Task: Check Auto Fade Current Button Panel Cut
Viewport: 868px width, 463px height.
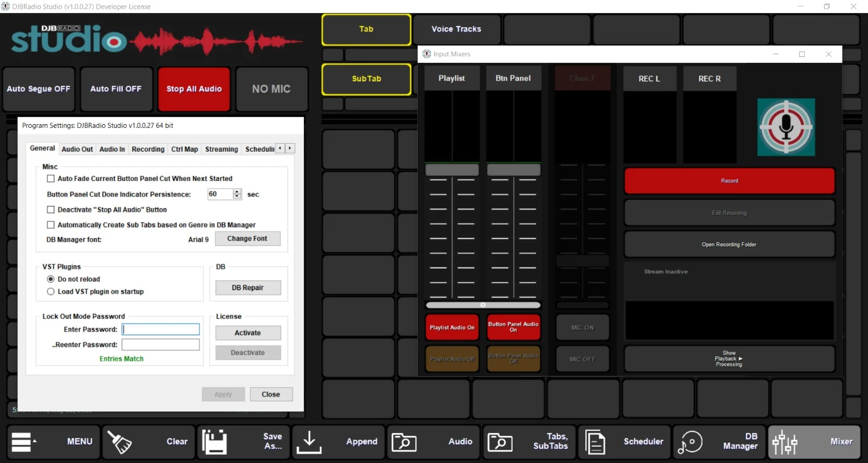Action: (x=51, y=178)
